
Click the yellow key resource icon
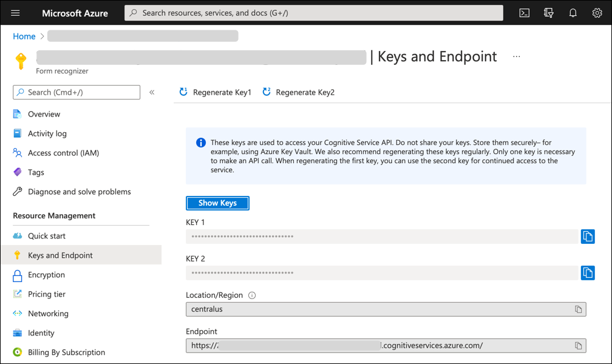coord(21,61)
